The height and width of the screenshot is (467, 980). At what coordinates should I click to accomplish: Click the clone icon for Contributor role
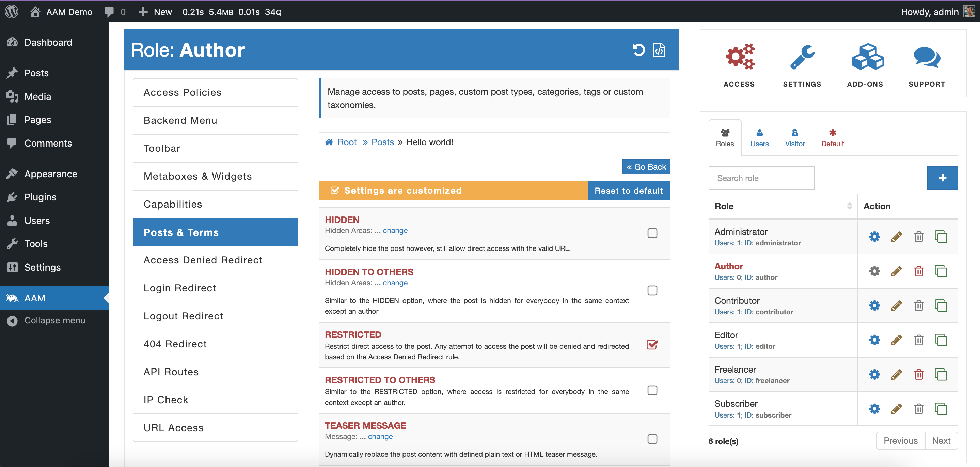pyautogui.click(x=941, y=305)
